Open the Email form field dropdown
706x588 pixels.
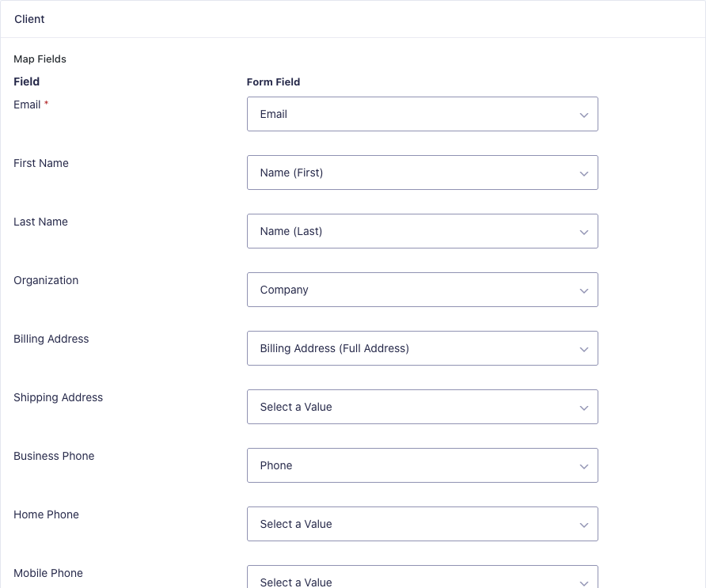[423, 114]
